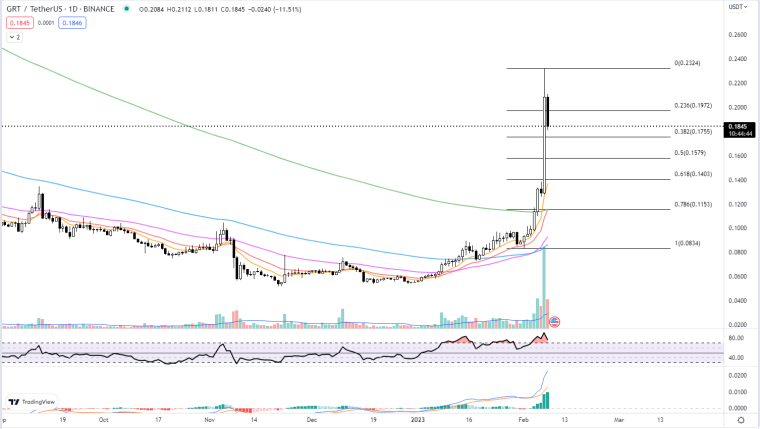The width and height of the screenshot is (760, 429).
Task: Click the tall green volume bar
Action: (x=544, y=287)
